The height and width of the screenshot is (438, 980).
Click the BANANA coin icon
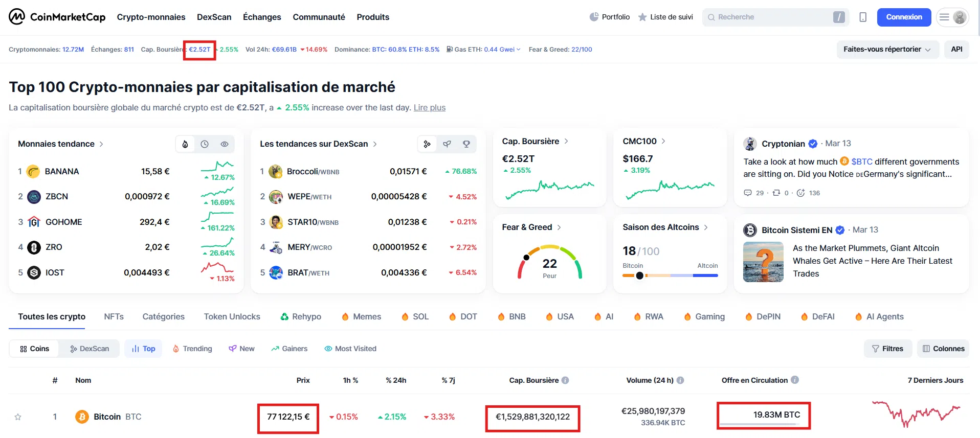(x=33, y=171)
